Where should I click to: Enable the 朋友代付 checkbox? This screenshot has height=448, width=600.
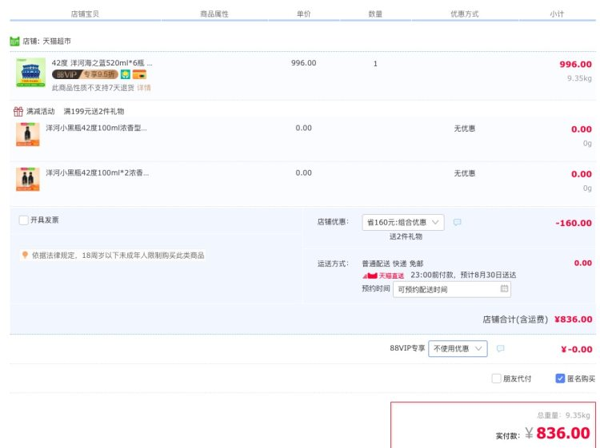click(x=496, y=378)
